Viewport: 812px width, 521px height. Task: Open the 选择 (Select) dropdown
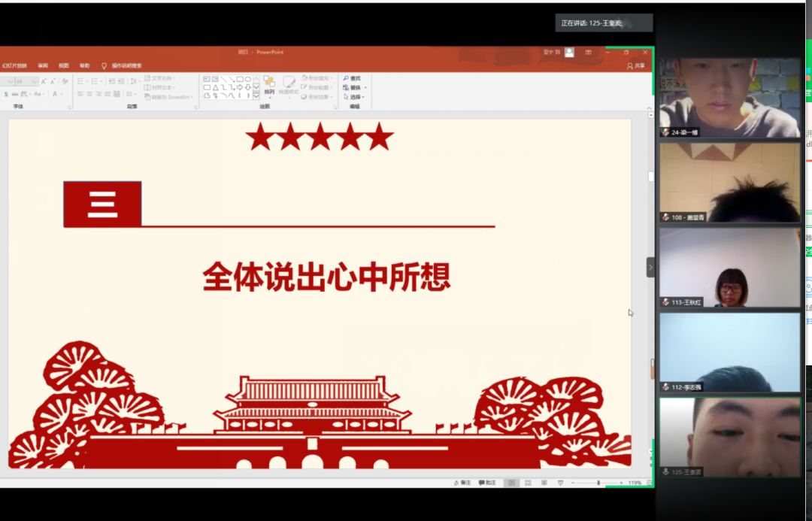(365, 98)
